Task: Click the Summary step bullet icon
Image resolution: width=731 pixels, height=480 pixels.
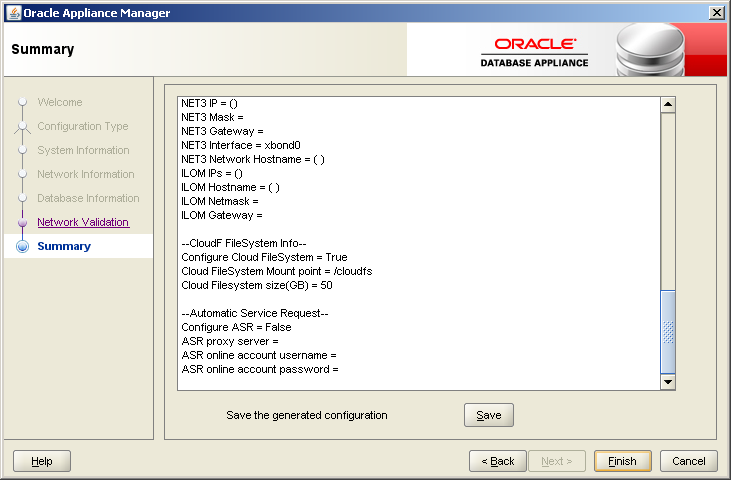Action: click(22, 246)
